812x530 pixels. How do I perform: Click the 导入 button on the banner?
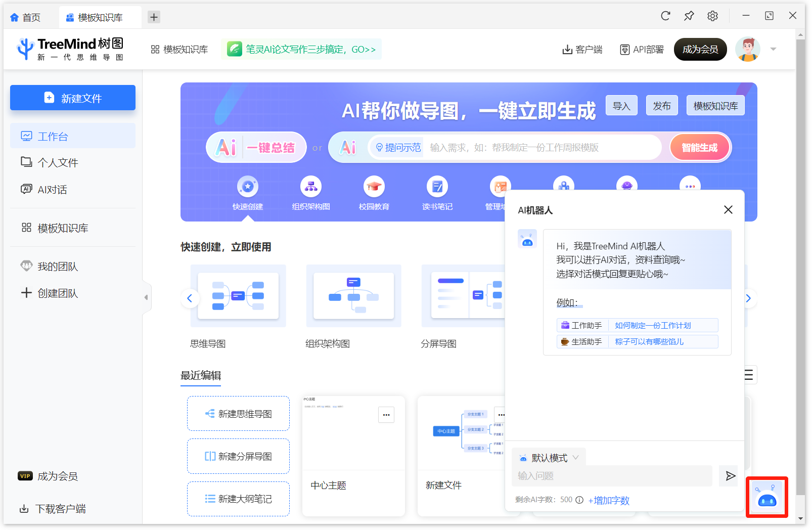(x=621, y=106)
